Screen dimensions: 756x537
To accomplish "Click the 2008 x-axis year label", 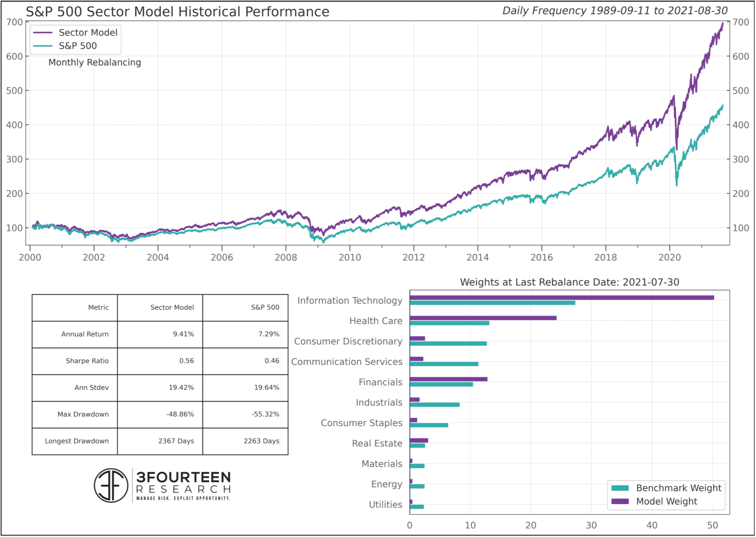I will pyautogui.click(x=286, y=258).
